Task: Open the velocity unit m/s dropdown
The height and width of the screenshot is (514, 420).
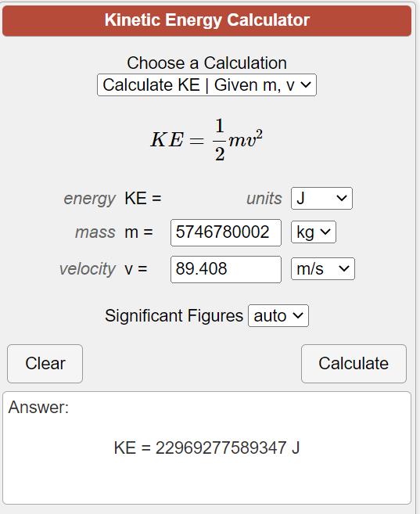Action: click(x=323, y=269)
